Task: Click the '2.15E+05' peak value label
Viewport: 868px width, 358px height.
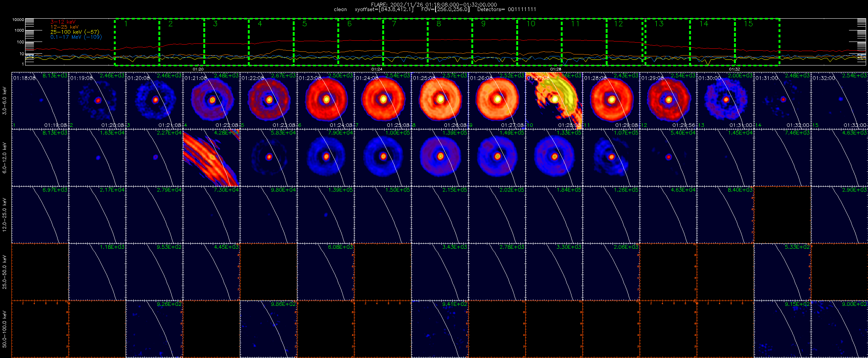Action: (455, 190)
